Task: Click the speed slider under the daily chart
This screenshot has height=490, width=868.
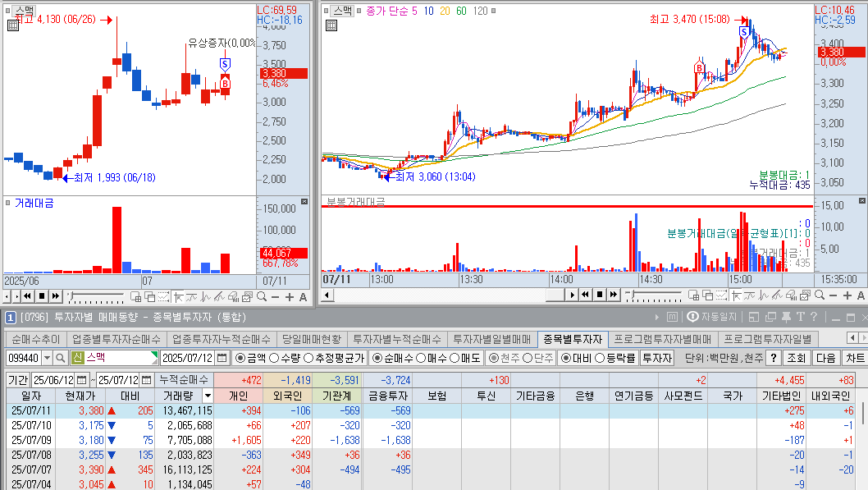Action: (x=95, y=297)
